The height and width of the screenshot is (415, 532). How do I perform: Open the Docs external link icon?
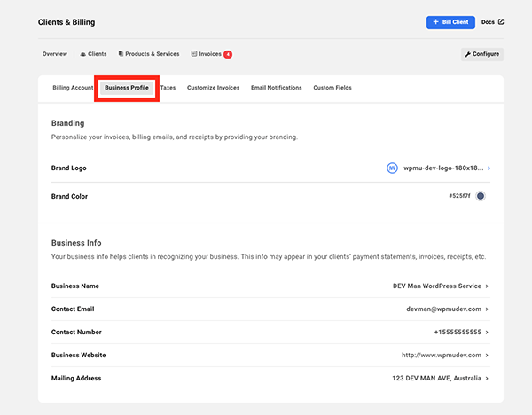(x=501, y=21)
